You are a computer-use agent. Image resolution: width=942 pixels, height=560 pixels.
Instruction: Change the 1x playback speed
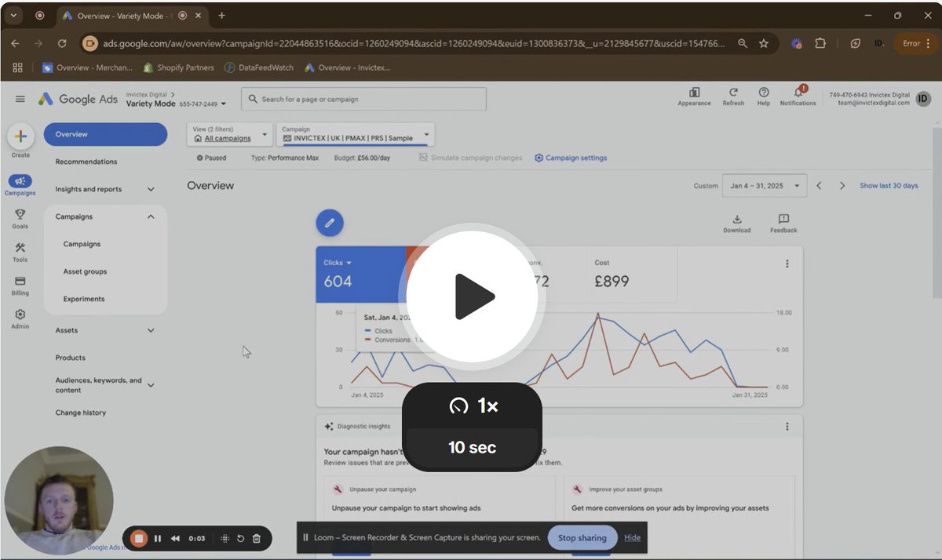(x=473, y=405)
